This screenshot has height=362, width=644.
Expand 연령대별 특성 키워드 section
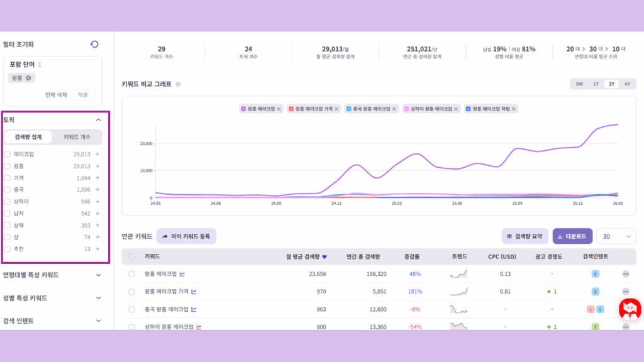[x=98, y=275]
